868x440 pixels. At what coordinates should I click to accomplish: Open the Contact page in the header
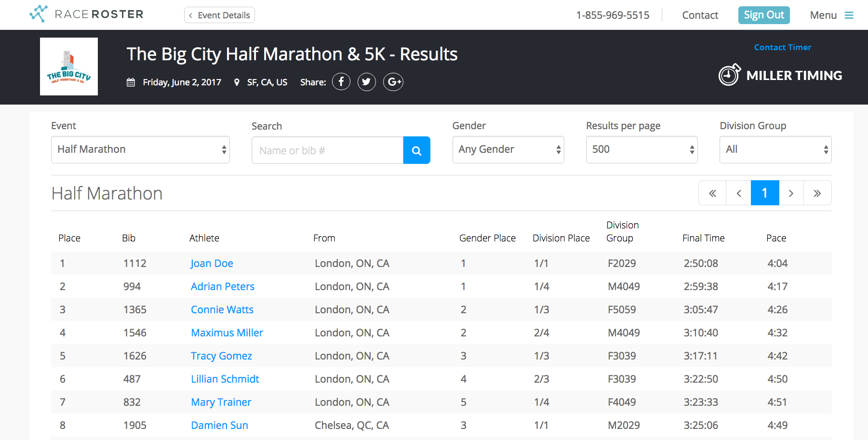[x=700, y=15]
